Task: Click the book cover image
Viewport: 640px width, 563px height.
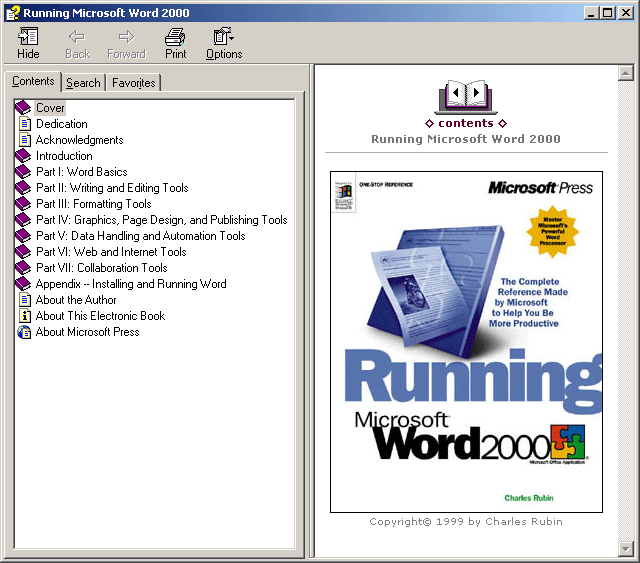Action: [466, 342]
